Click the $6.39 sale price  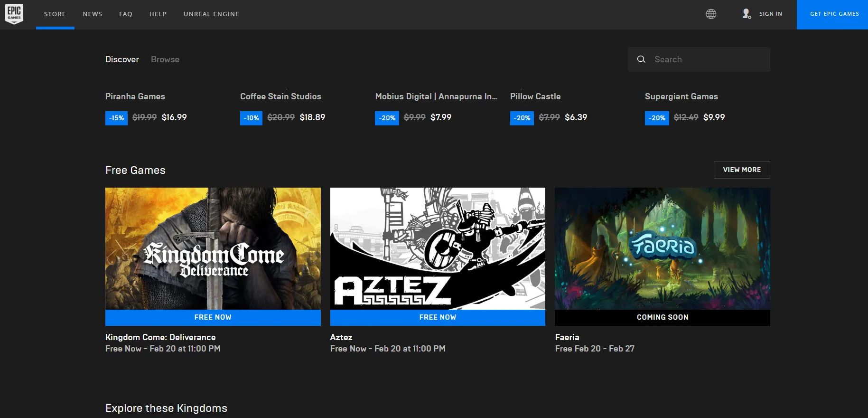(576, 117)
